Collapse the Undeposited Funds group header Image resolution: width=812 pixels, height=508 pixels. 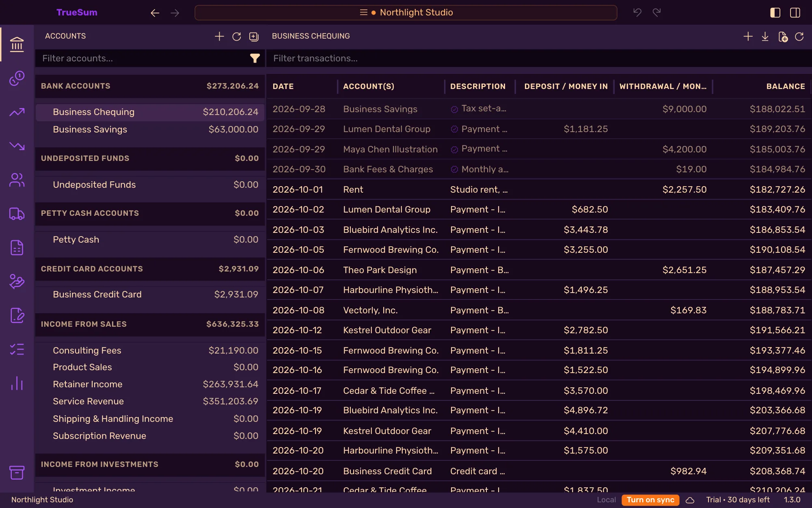pos(150,158)
